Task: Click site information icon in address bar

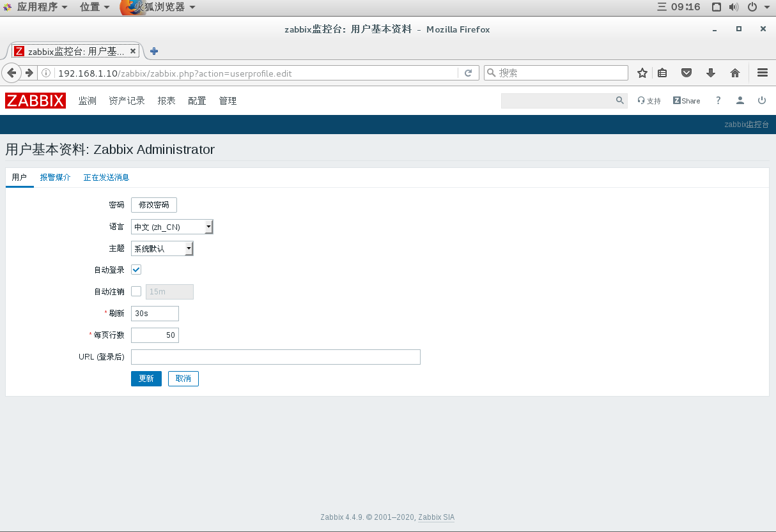Action: [46, 73]
